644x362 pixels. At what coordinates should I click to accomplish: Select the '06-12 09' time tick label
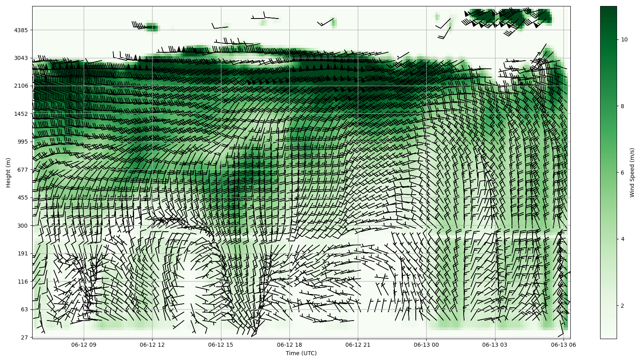click(x=84, y=345)
